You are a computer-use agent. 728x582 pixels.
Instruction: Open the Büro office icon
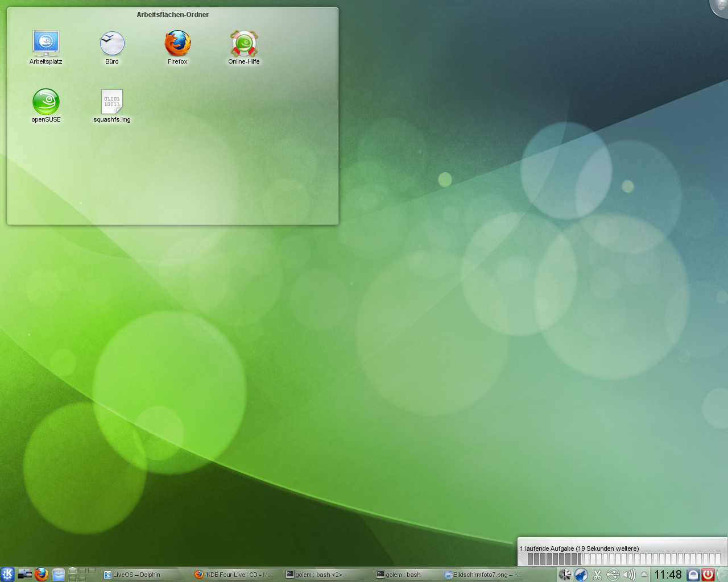pyautogui.click(x=112, y=43)
